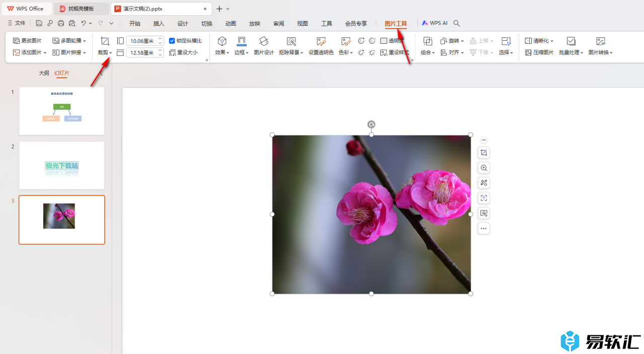Click the more options ellipsis beside the image
Image resolution: width=644 pixels, height=354 pixels.
pyautogui.click(x=484, y=229)
